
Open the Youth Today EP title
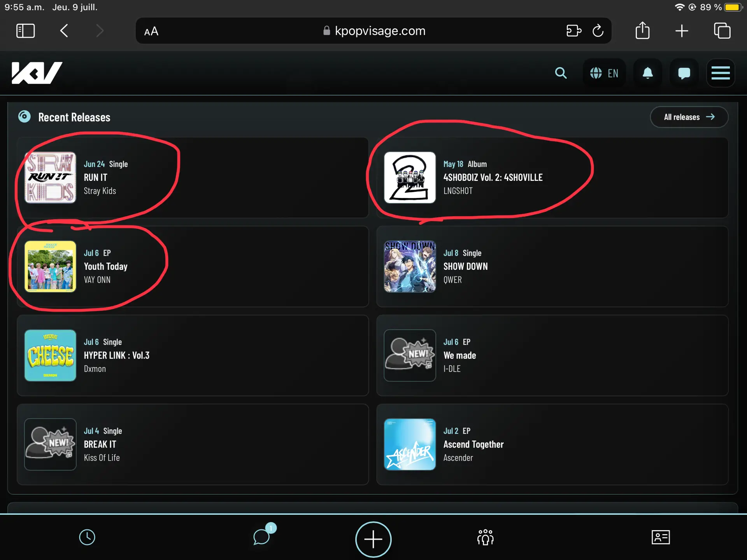tap(106, 266)
